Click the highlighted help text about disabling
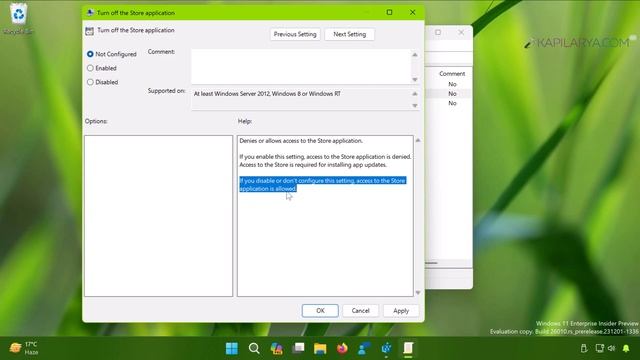Viewport: 640px width, 360px height. click(322, 184)
